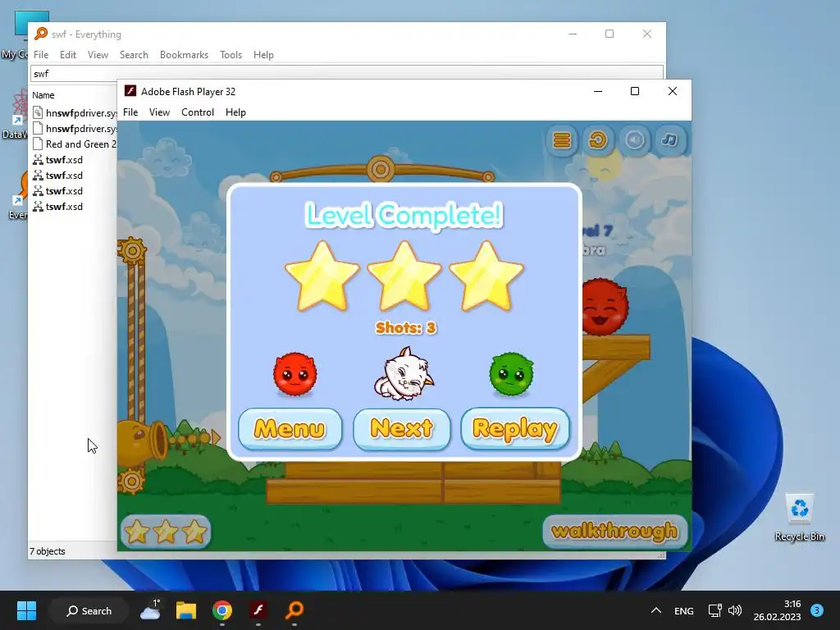Screen dimensions: 840x630
Task: Open Everything Bookmarks menu
Action: coord(184,55)
